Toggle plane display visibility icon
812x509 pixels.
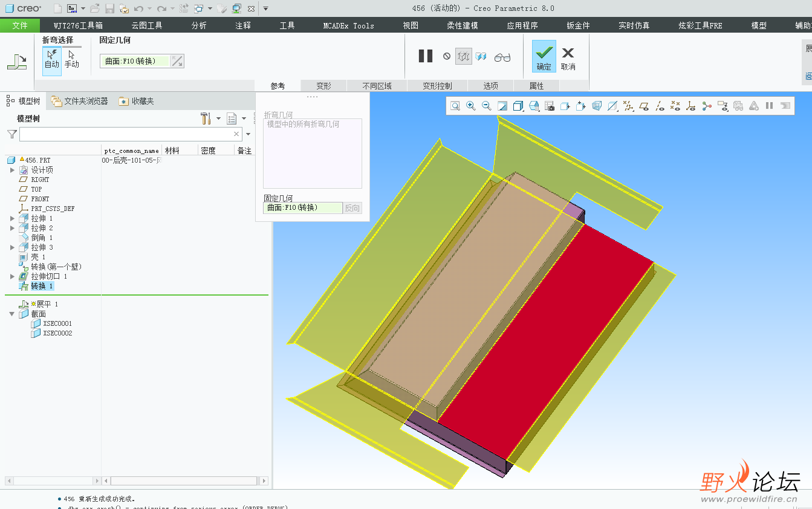click(x=643, y=106)
